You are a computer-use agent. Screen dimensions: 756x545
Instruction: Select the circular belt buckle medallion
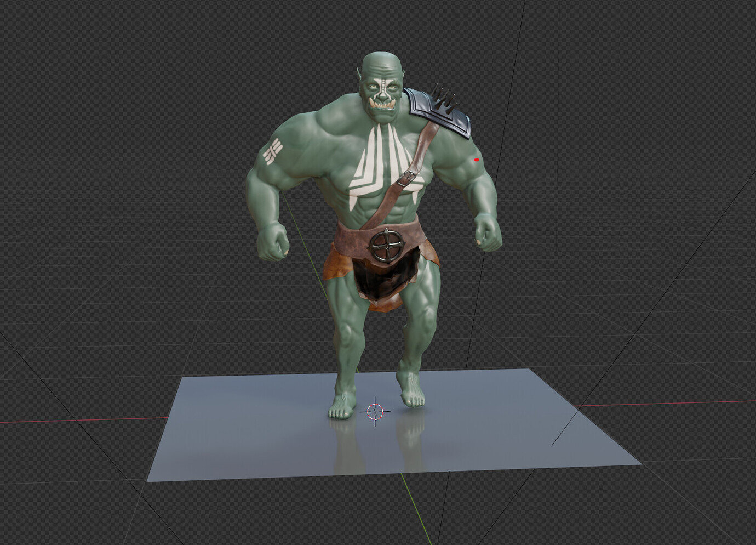[x=387, y=245]
